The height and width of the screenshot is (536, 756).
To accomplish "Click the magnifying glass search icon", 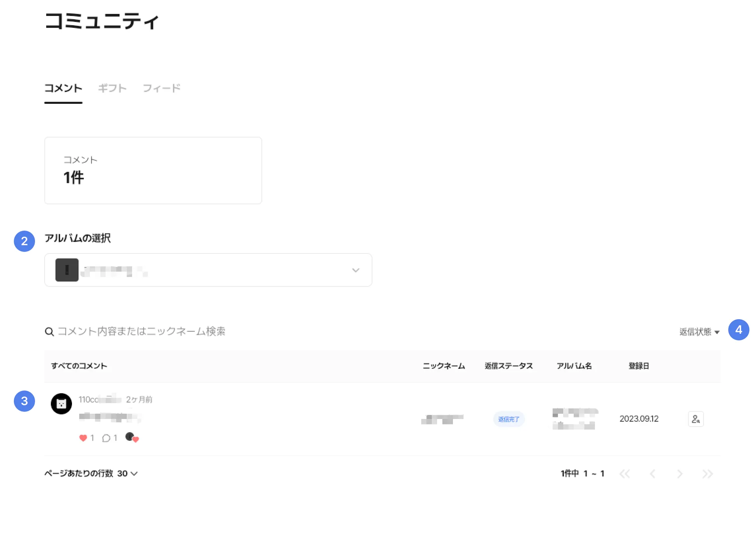I will click(x=49, y=332).
